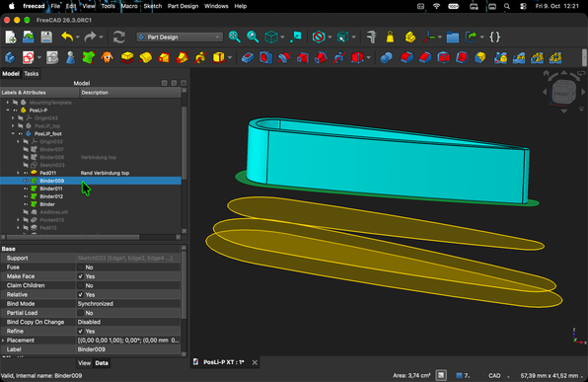Viewport: 588px width, 382px height.
Task: Click the Fit selection zoom icon
Action: pos(253,38)
